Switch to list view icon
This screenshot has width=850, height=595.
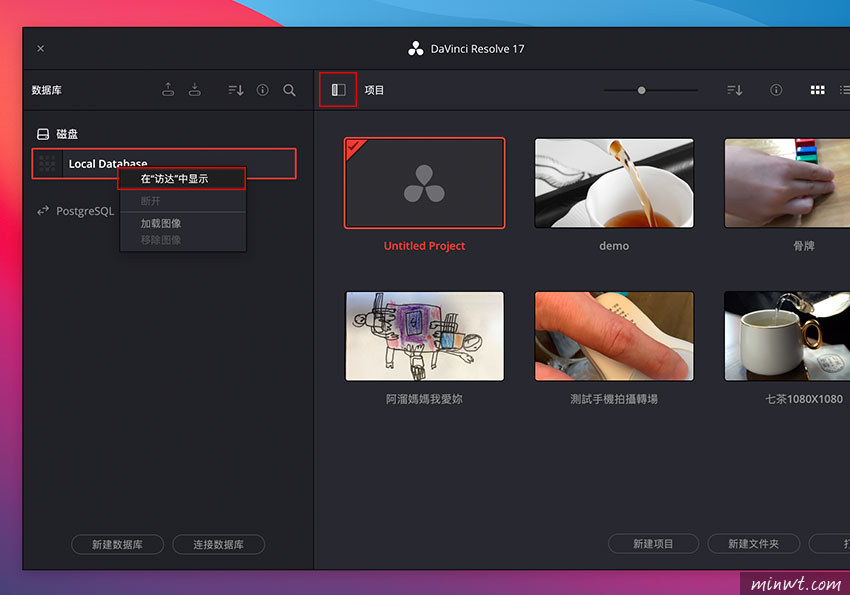845,90
